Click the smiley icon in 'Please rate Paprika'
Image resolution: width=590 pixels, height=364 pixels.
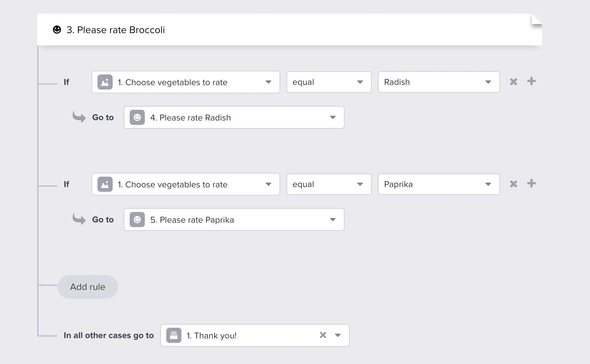click(137, 220)
